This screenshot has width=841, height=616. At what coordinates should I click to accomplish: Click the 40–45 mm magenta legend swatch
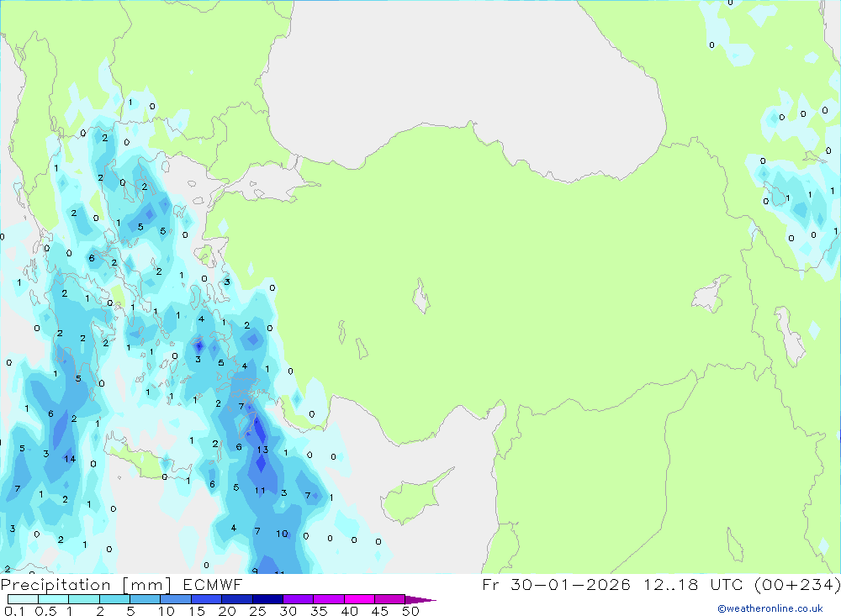tap(359, 599)
